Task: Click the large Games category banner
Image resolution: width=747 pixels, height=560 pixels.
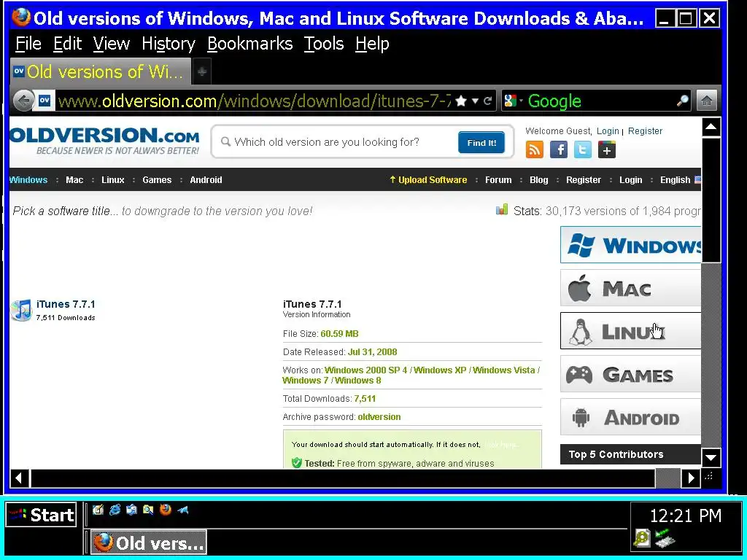Action: pyautogui.click(x=631, y=374)
